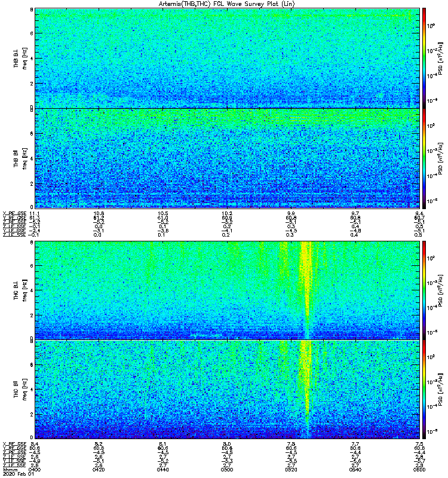Click the "0520" time tick label

291,470
